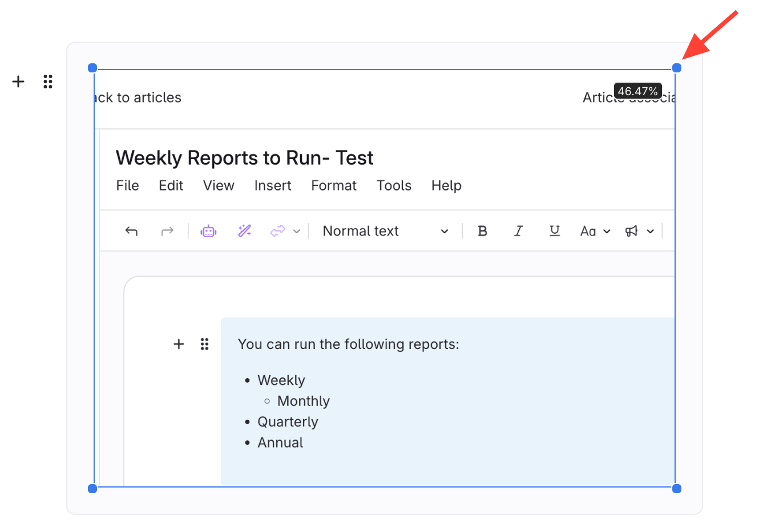759x532 pixels.
Task: Click the megaphone callout icon
Action: pos(631,231)
